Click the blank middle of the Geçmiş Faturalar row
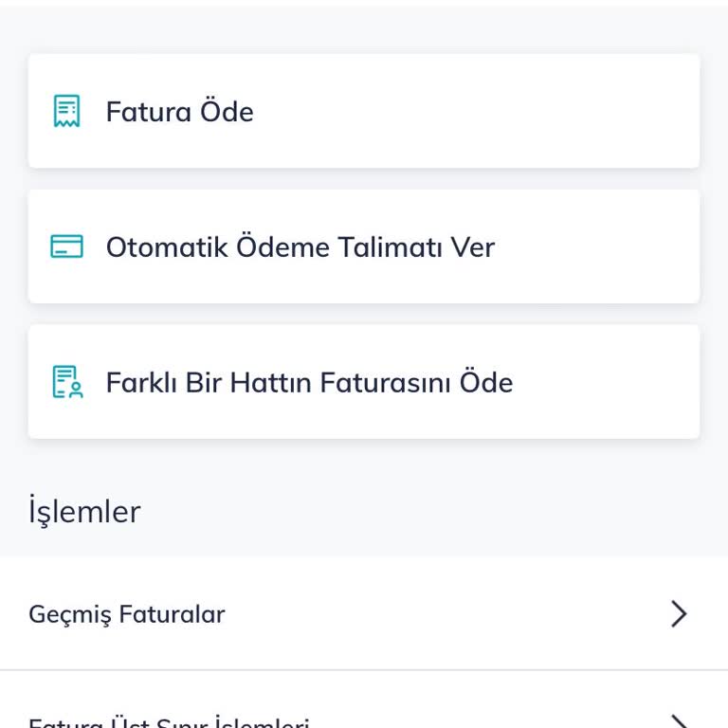 (427, 614)
